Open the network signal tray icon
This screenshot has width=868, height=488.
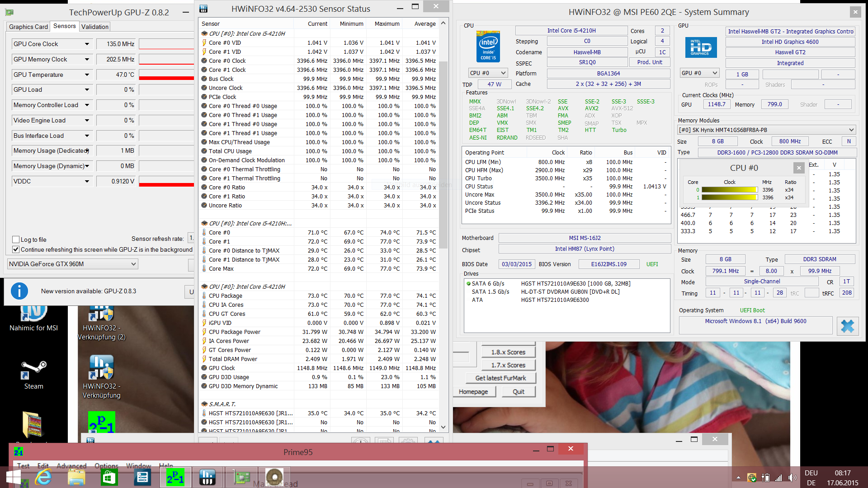point(778,478)
